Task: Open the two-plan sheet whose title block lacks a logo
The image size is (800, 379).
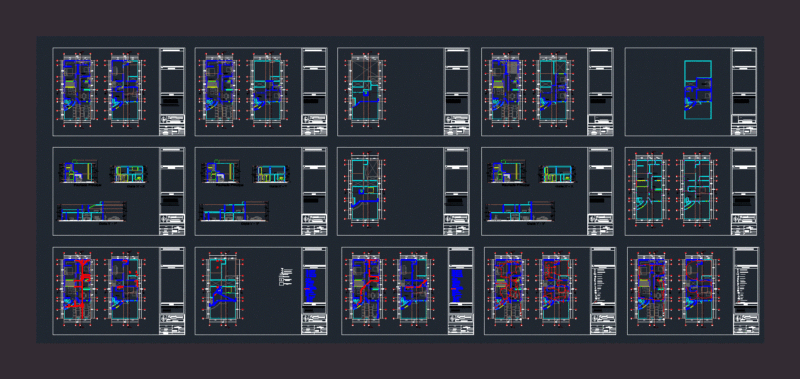Action: (x=547, y=92)
